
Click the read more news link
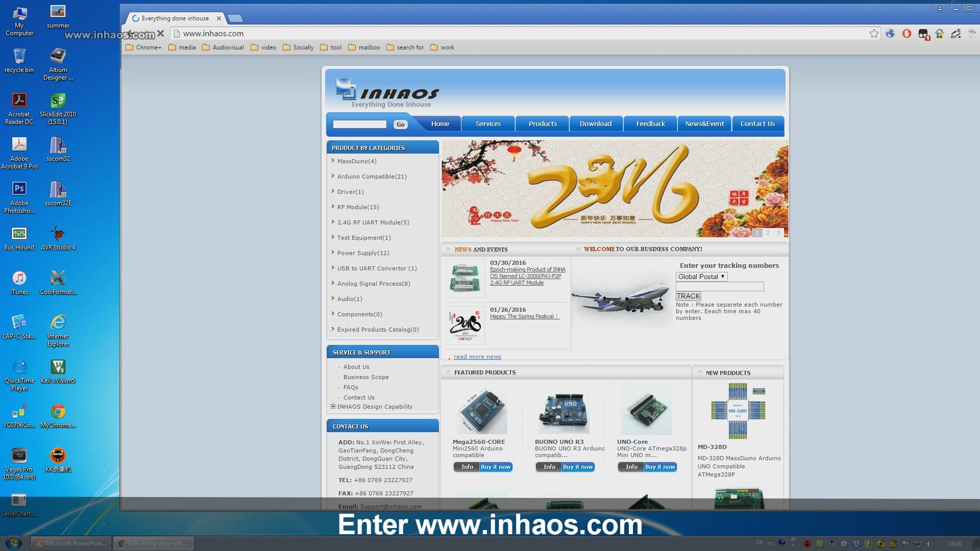tap(477, 357)
